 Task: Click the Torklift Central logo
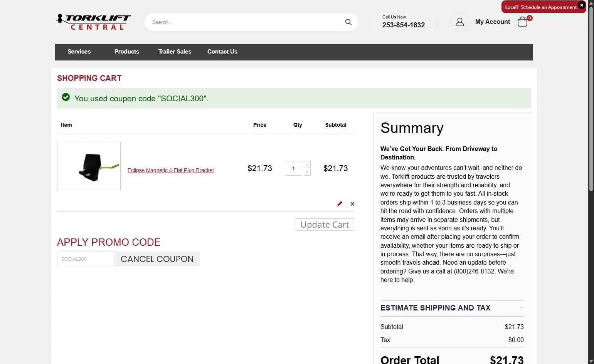93,22
